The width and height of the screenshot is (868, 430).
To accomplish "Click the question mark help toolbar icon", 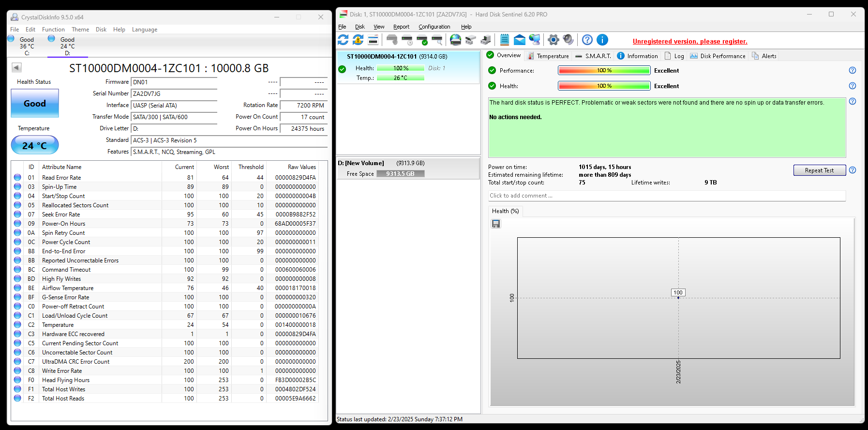I will click(587, 40).
